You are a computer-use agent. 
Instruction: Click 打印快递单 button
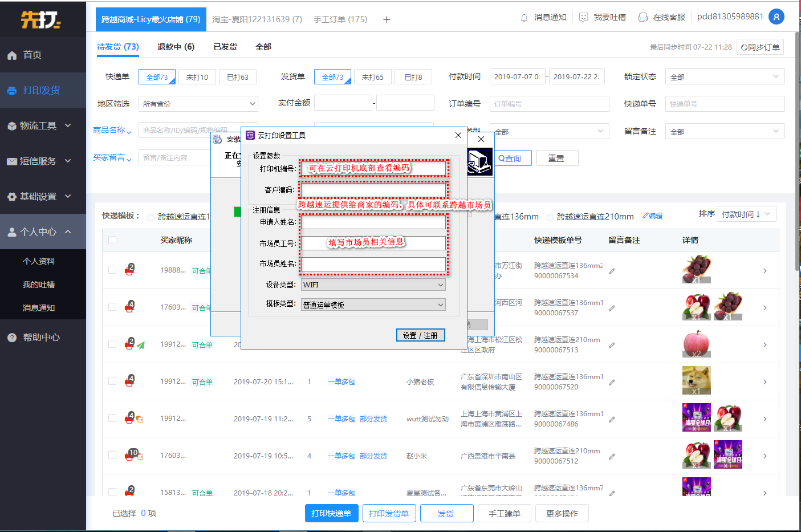[331, 513]
